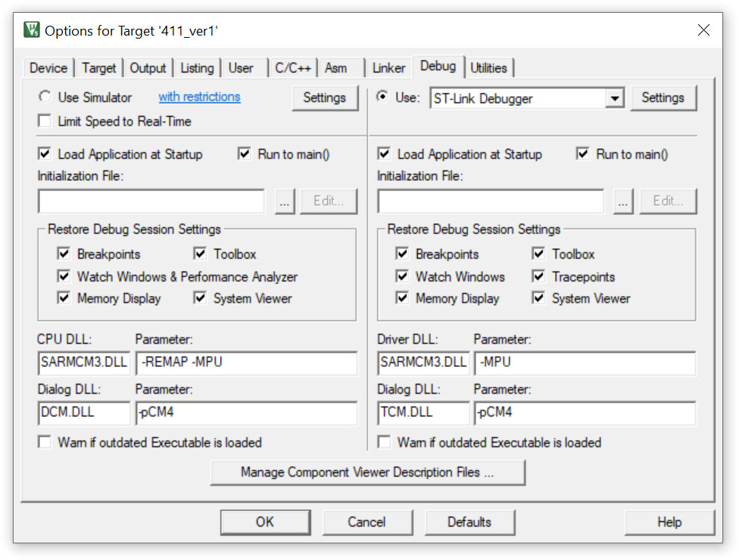Image resolution: width=739 pixels, height=560 pixels.
Task: Restore settings with Defaults button
Action: pos(469,522)
